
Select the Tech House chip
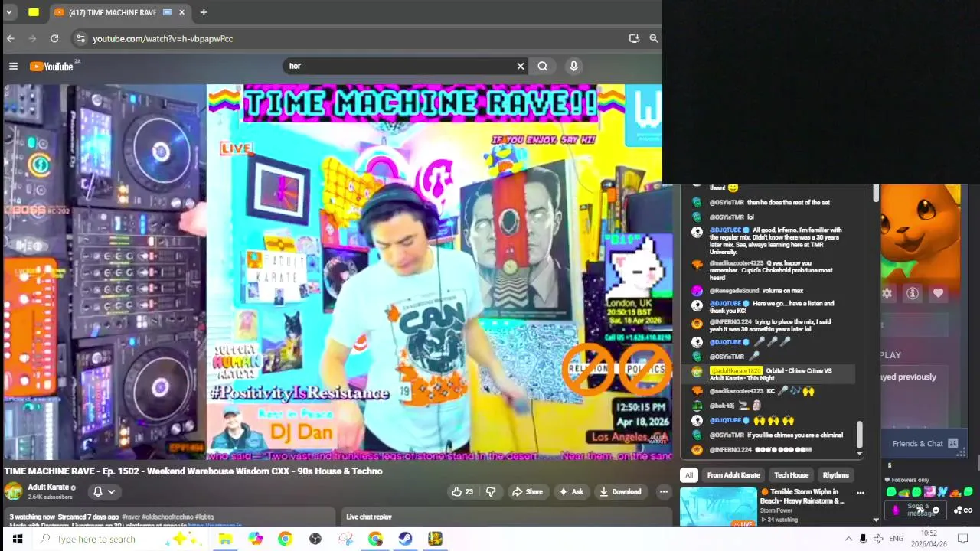pyautogui.click(x=792, y=474)
